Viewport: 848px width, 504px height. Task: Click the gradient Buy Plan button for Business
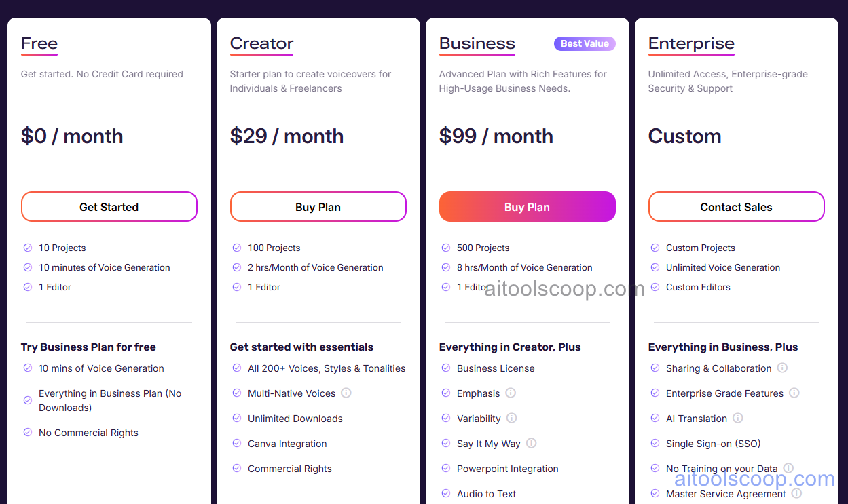coord(527,206)
